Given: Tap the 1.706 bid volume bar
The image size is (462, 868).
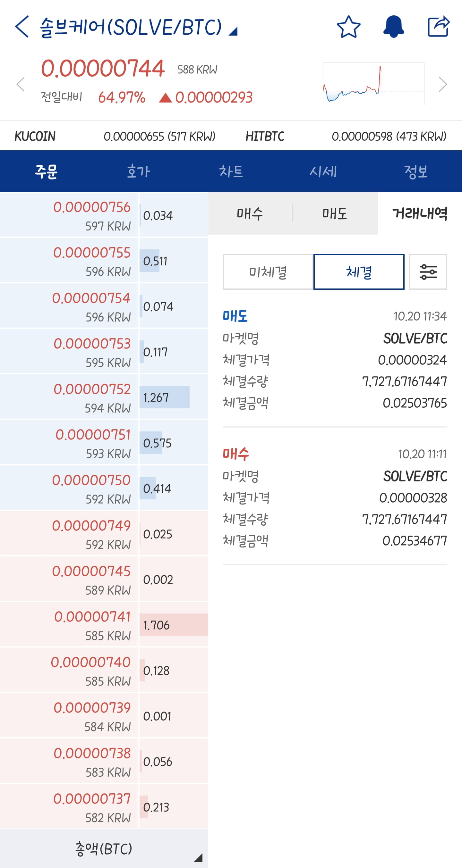Looking at the screenshot, I should (x=174, y=625).
